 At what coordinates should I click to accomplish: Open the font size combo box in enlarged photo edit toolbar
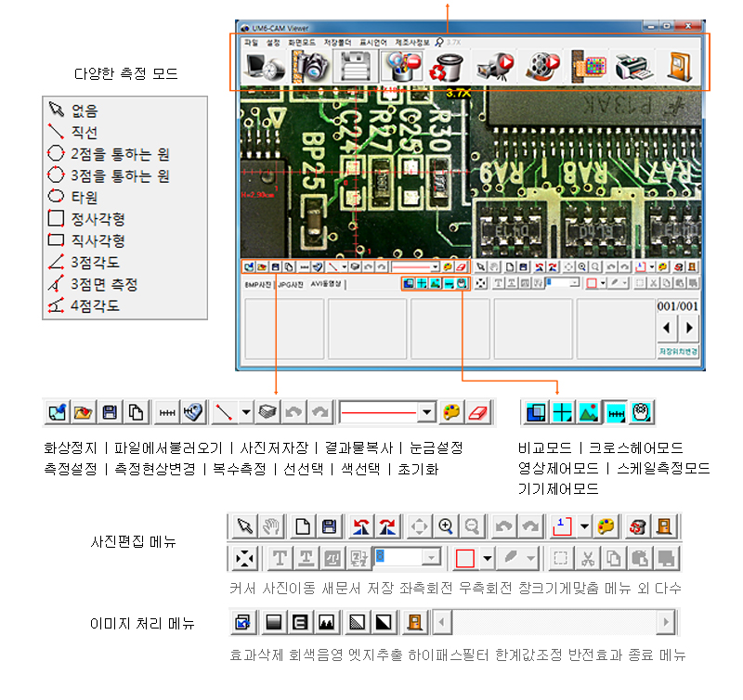(x=408, y=557)
